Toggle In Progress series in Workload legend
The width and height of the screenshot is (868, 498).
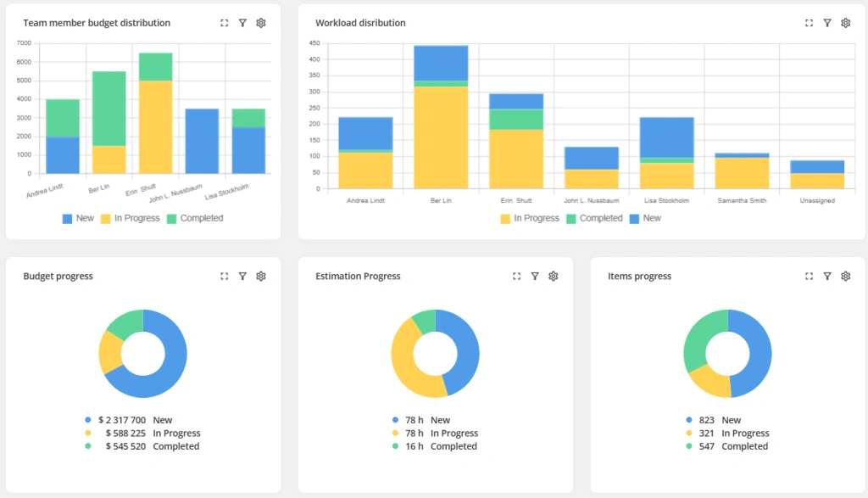[530, 218]
